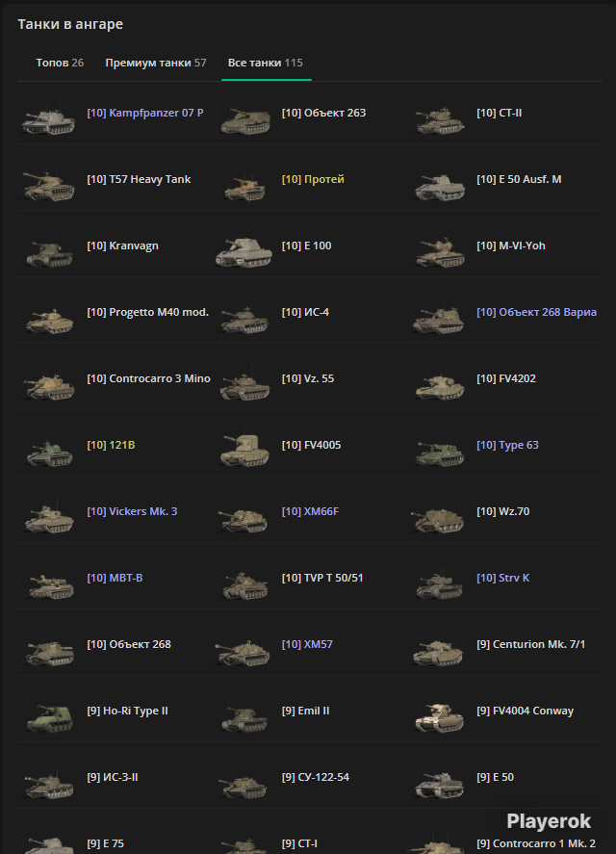Click the Emil II tank thumbnail
The width and height of the screenshot is (616, 854).
(x=244, y=719)
